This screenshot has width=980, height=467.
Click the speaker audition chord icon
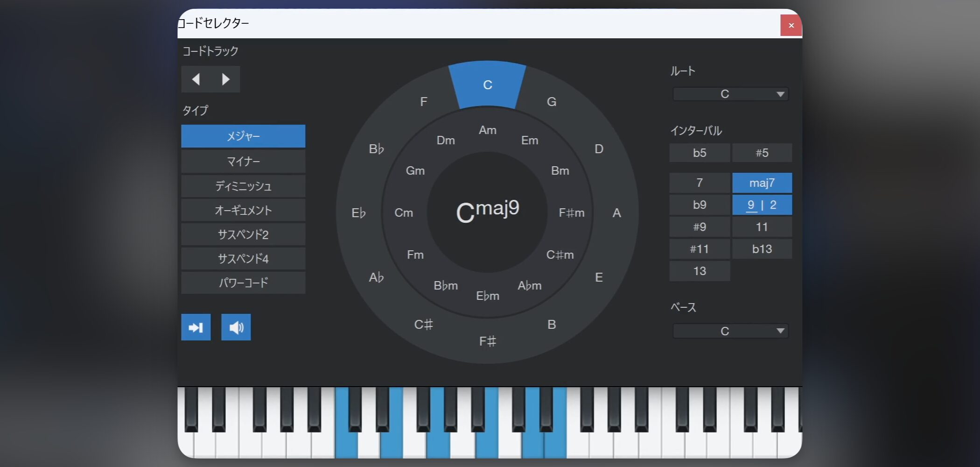(x=236, y=327)
